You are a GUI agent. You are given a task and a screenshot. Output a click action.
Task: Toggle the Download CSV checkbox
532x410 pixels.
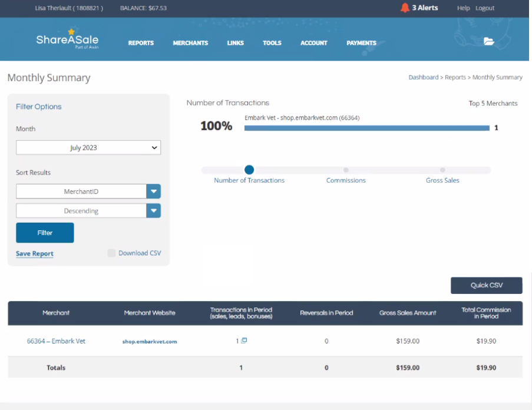111,253
